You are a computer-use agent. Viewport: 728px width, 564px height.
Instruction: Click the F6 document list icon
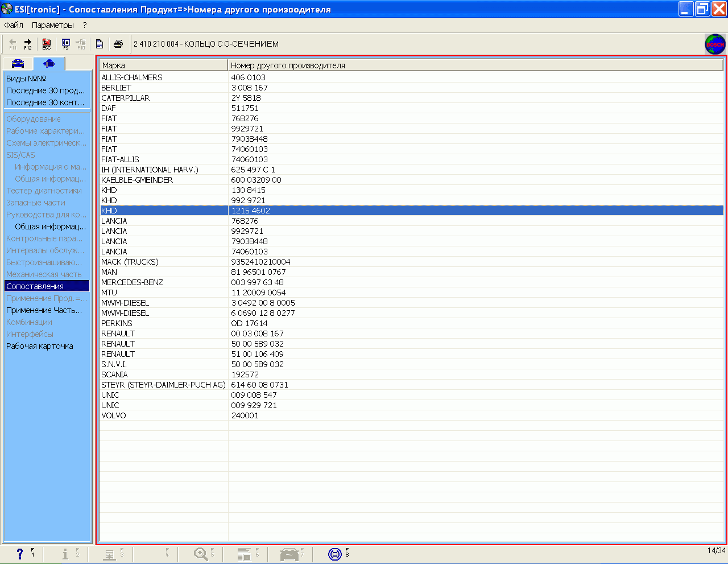coord(245,554)
